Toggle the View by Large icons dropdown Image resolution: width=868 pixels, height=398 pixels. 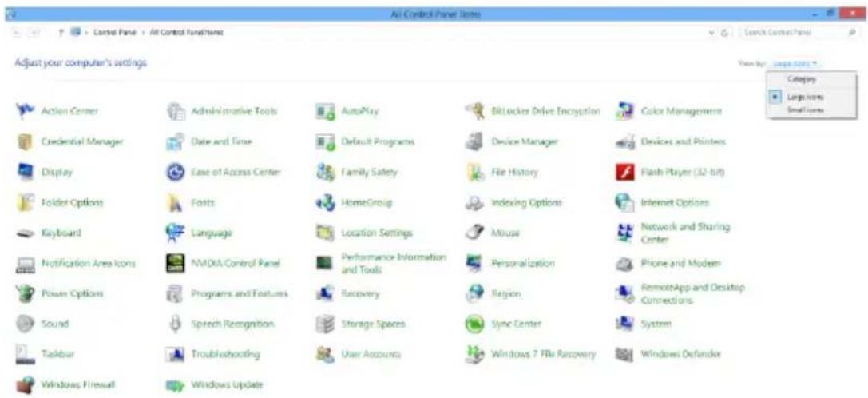[796, 64]
